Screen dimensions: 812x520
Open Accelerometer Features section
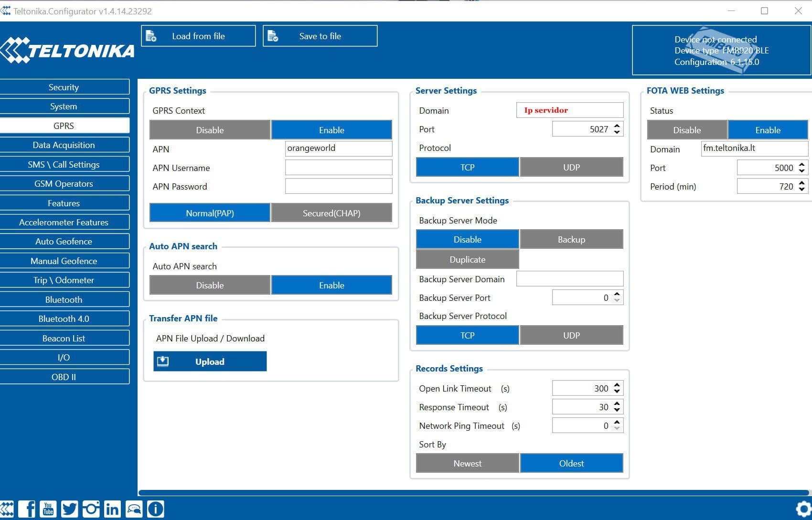(x=64, y=222)
